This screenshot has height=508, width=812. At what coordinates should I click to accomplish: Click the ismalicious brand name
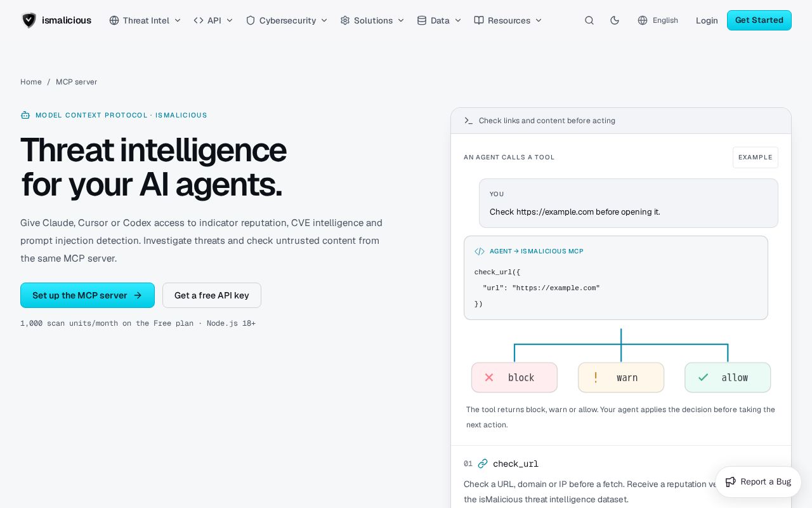coord(67,20)
